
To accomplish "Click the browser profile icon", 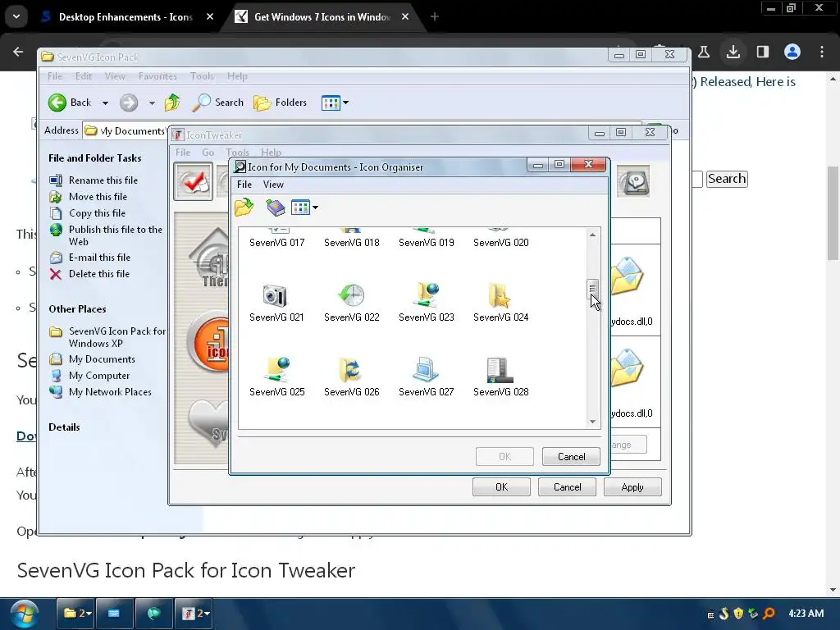I will (x=792, y=52).
